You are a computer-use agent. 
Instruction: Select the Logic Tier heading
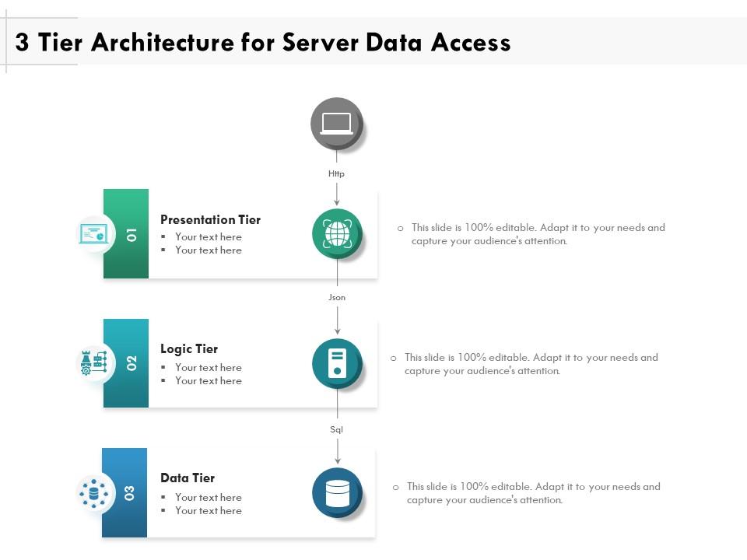(x=189, y=348)
